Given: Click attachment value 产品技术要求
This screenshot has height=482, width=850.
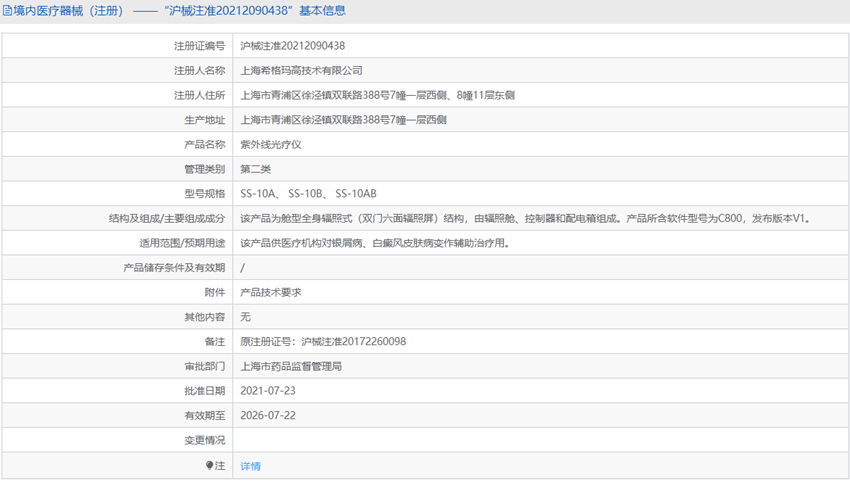Looking at the screenshot, I should coord(271,292).
